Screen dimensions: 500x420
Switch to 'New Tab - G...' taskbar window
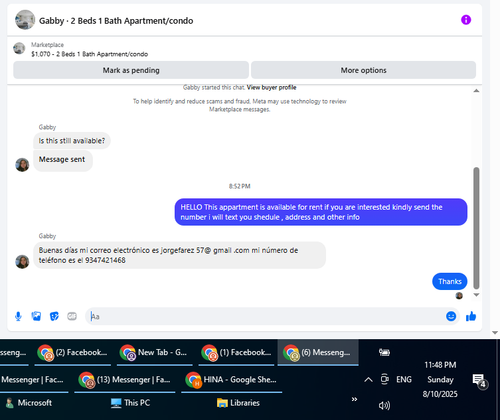pyautogui.click(x=155, y=353)
